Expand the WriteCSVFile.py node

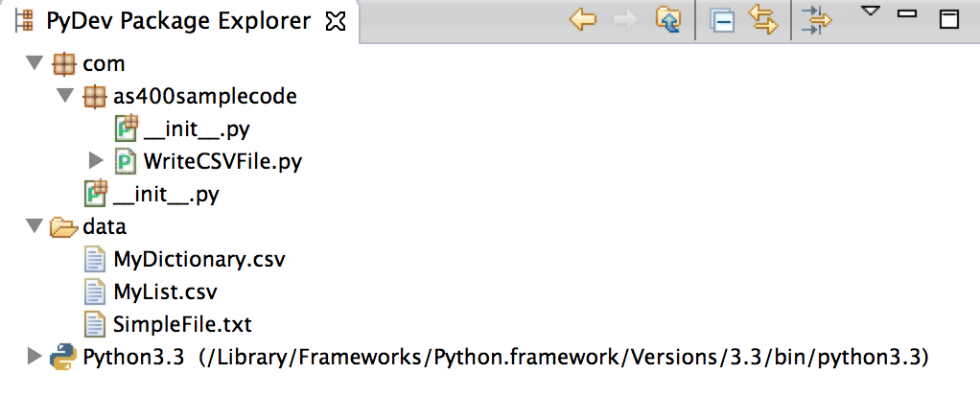pyautogui.click(x=96, y=161)
